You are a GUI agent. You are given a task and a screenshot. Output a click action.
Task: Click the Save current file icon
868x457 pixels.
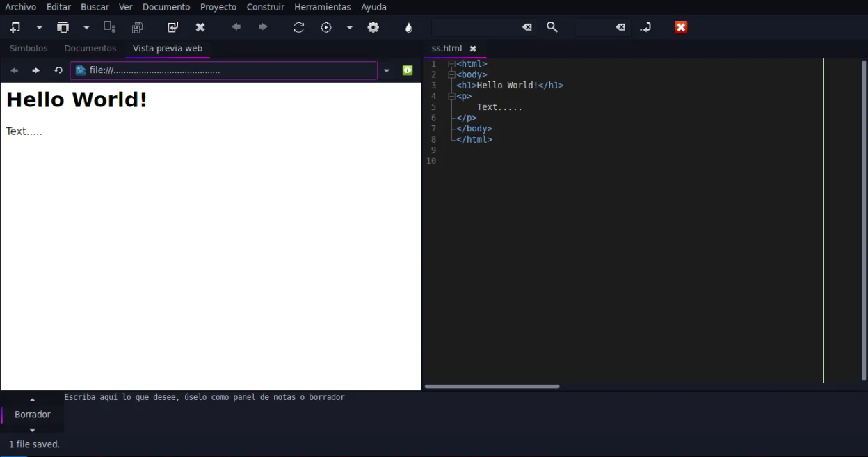tap(109, 27)
